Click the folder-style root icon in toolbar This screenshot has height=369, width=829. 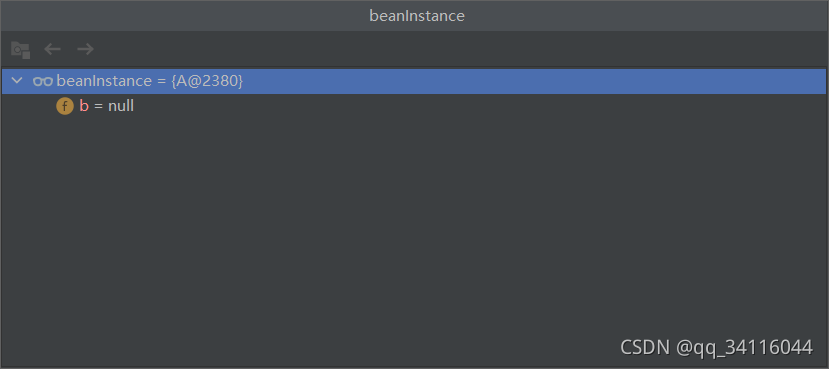(21, 50)
